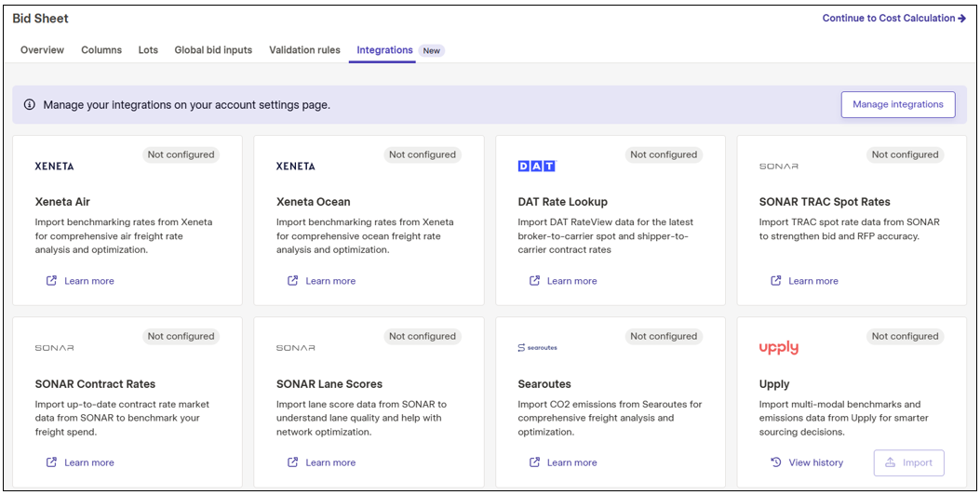The image size is (980, 495).
Task: Click the DAT logo icon
Action: tap(537, 167)
